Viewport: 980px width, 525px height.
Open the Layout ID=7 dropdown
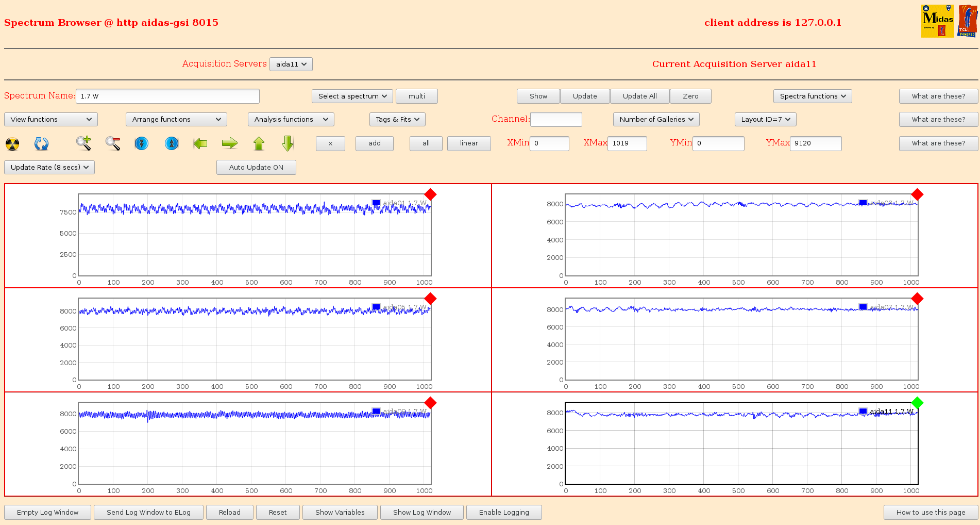click(766, 120)
